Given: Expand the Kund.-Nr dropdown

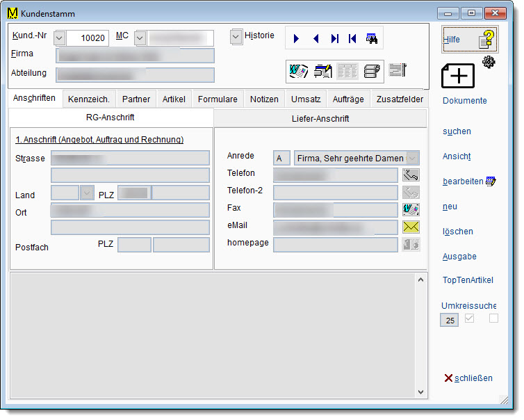Looking at the screenshot, I should [59, 38].
